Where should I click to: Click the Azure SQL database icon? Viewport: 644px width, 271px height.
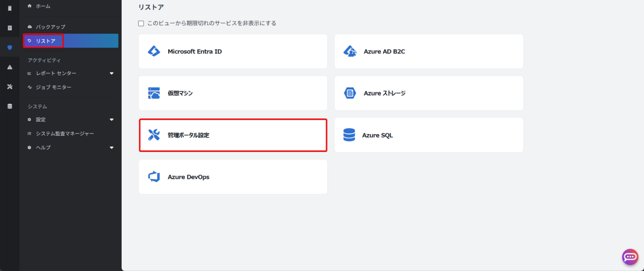click(349, 135)
